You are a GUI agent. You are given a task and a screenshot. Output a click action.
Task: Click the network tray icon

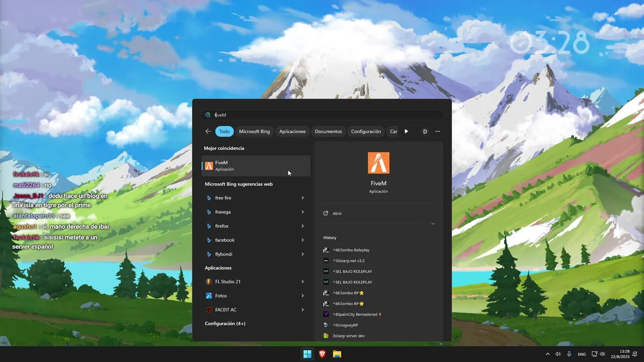coord(594,354)
